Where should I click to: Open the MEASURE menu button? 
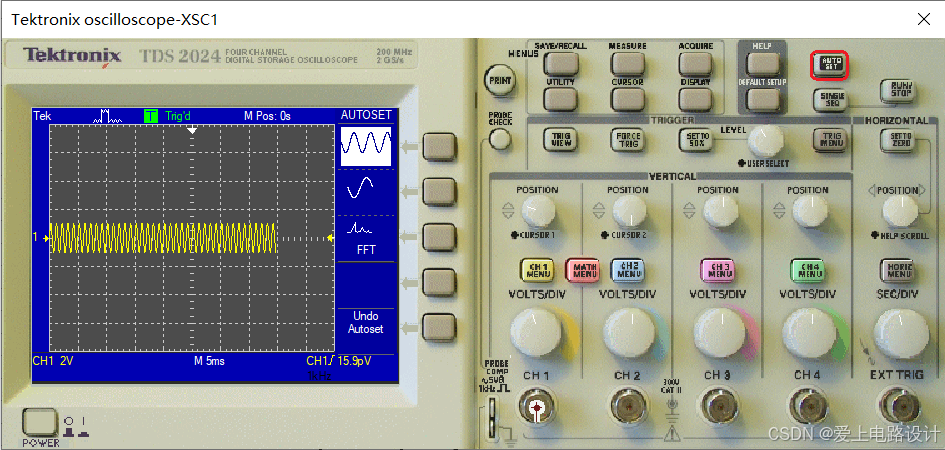click(x=628, y=64)
